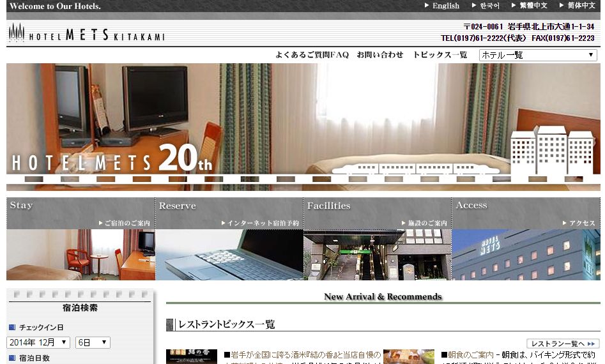
Task: Click the 宿泊検索 panel title
Action: click(80, 308)
